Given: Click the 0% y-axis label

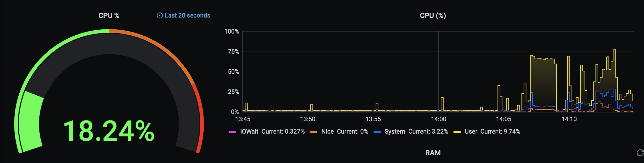Looking at the screenshot, I should 235,112.
